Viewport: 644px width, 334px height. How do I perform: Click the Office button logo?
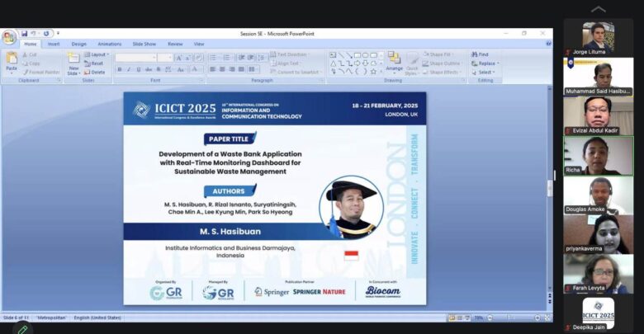click(x=9, y=37)
